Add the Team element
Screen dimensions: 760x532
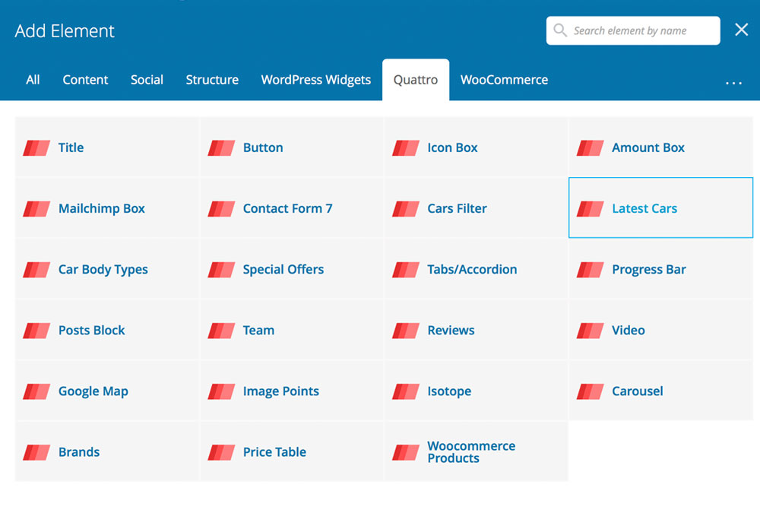(x=291, y=330)
